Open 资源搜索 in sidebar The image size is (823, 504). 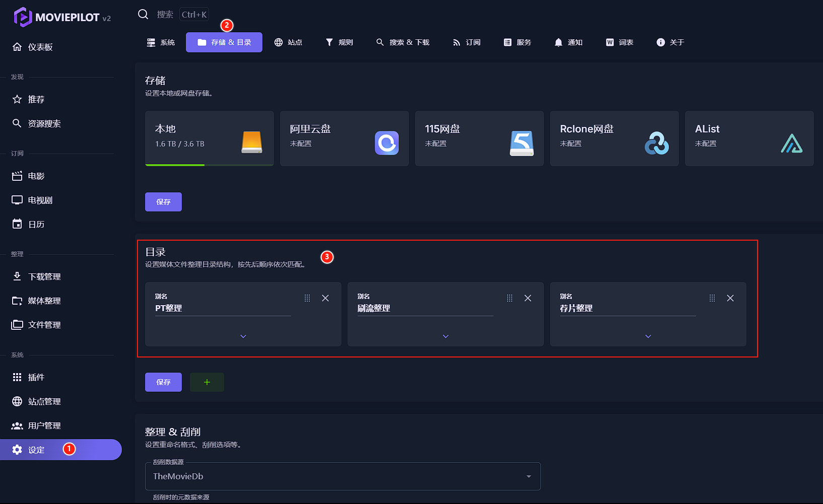click(61, 123)
